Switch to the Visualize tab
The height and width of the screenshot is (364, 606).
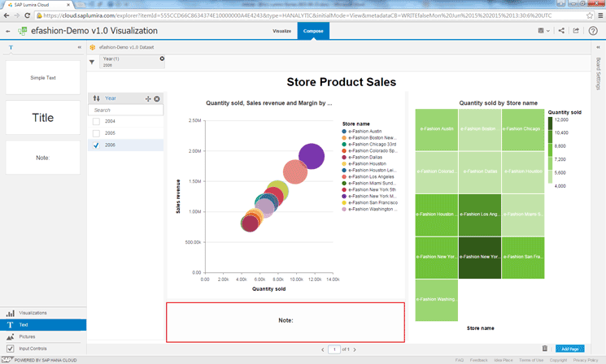click(281, 31)
